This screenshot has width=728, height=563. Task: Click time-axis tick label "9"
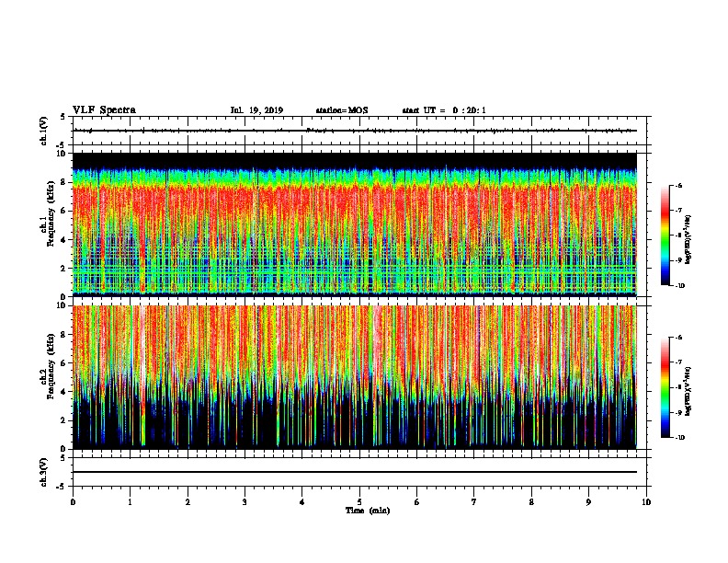pyautogui.click(x=588, y=502)
